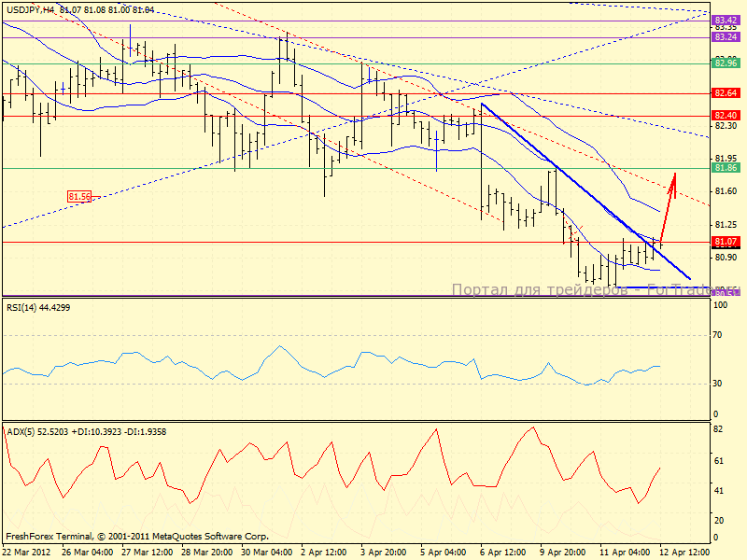Click the 82.96 green price label
747x560 pixels.
[x=726, y=63]
